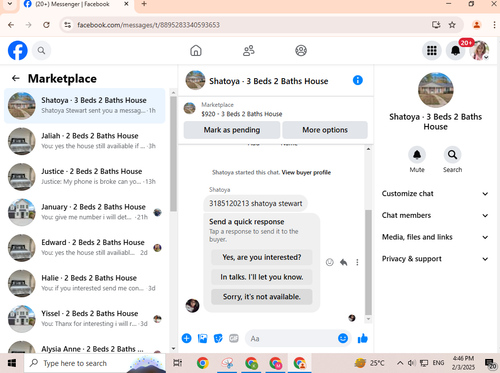Viewport: 500px width, 373px height.
Task: Expand Media, files and links section
Action: (x=435, y=237)
